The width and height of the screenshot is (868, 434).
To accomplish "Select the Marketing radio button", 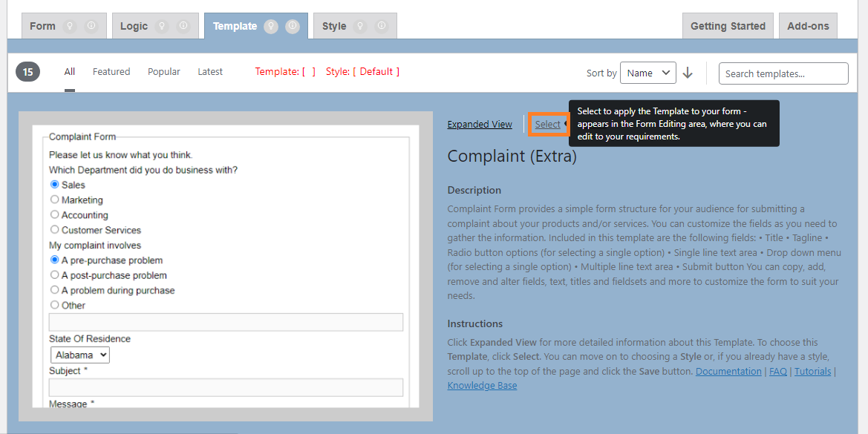I will (x=54, y=200).
